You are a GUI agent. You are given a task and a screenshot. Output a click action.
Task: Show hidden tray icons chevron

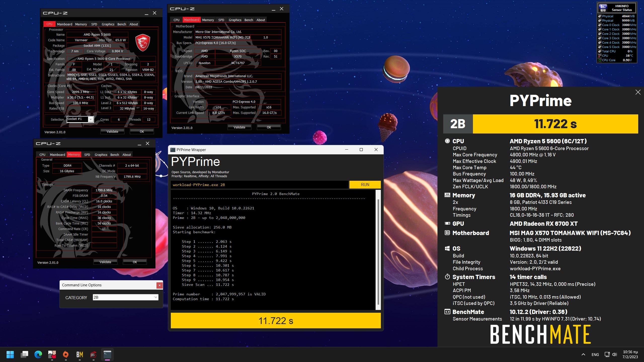click(583, 354)
